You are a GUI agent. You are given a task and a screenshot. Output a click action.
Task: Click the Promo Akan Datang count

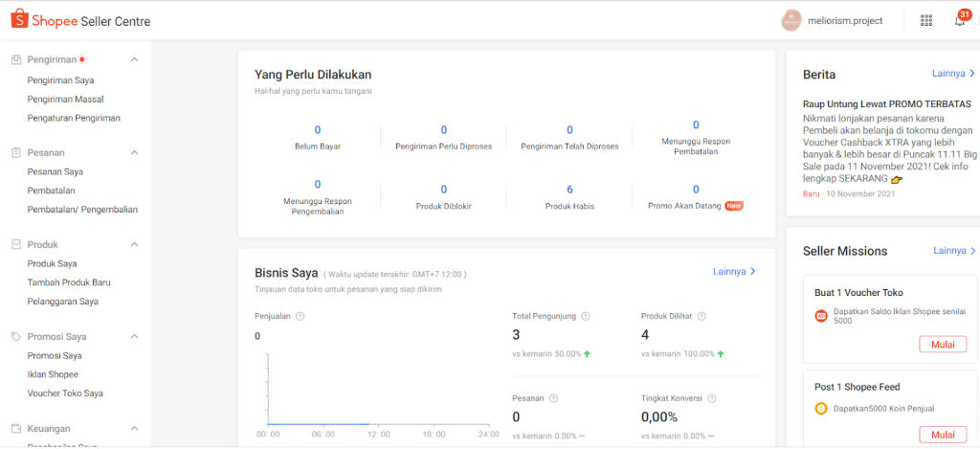click(696, 190)
